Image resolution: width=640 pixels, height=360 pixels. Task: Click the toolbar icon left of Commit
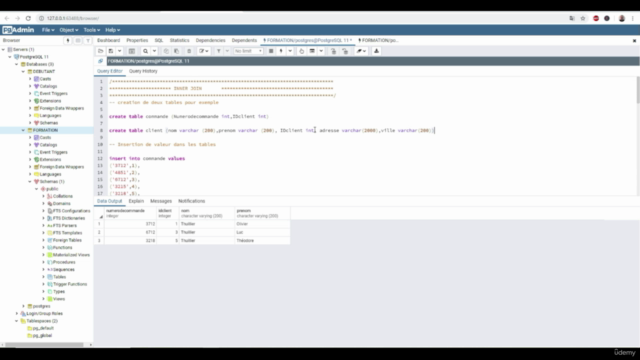click(312, 51)
